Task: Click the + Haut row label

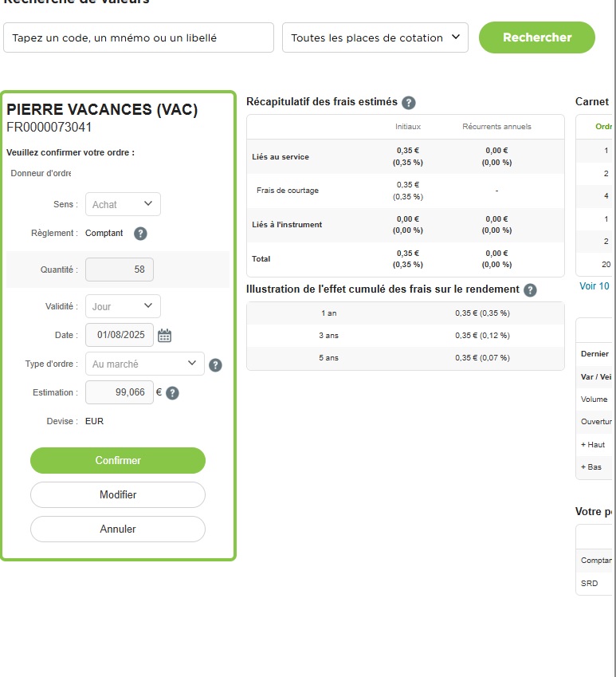Action: (592, 445)
